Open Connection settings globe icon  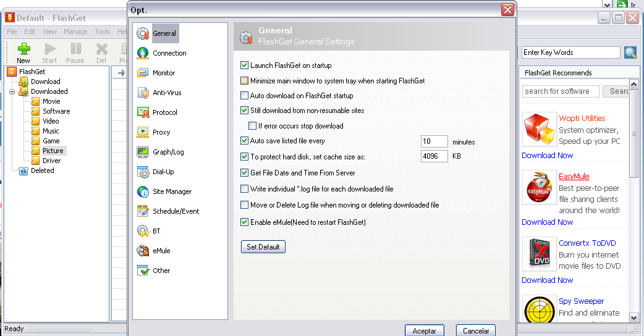143,53
